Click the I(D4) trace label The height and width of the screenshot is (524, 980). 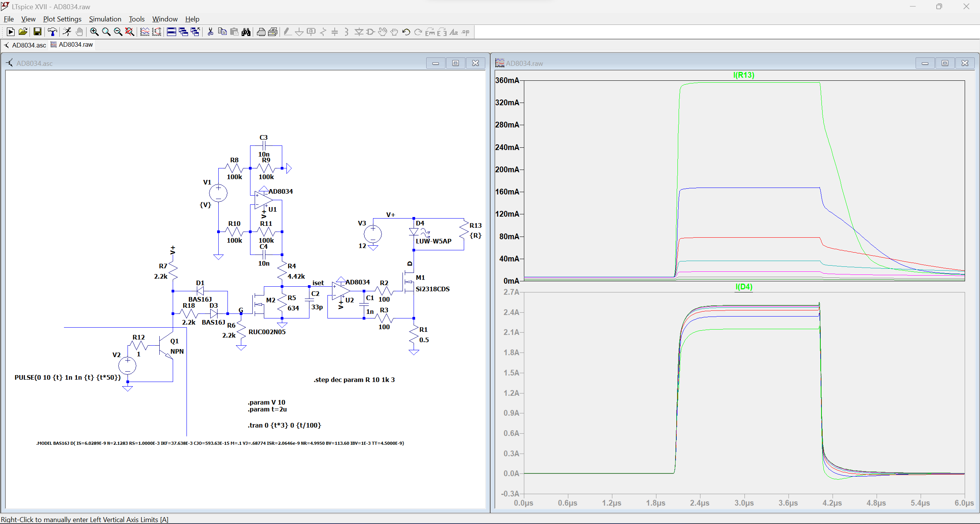pos(744,287)
